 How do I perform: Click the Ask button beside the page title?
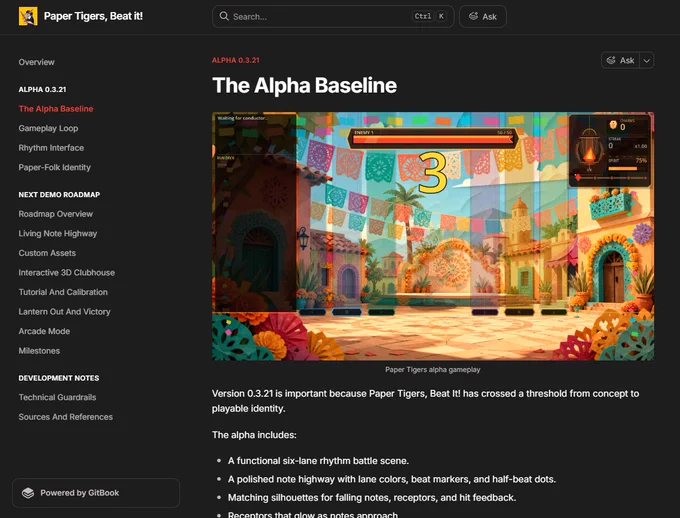620,60
